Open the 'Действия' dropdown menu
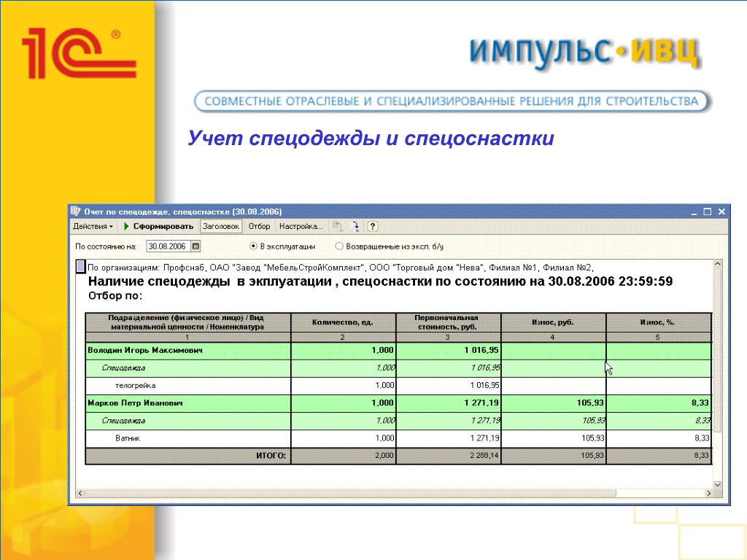 click(93, 227)
